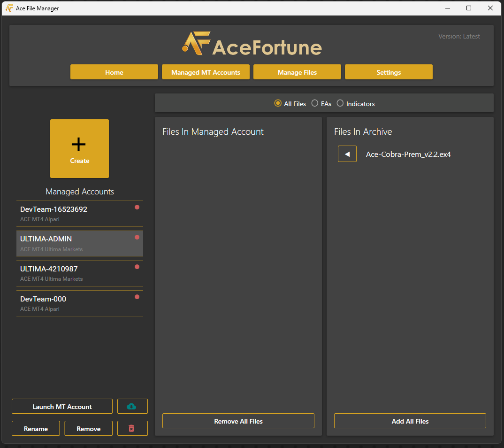Image resolution: width=504 pixels, height=448 pixels.
Task: Open the Managed MT Accounts tab
Action: click(x=206, y=72)
